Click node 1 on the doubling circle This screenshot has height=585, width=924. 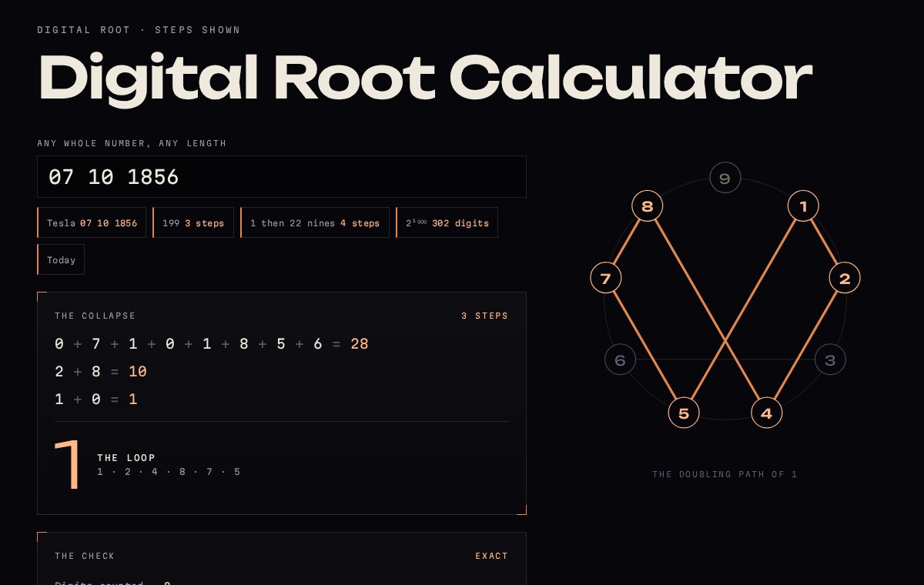tap(803, 206)
